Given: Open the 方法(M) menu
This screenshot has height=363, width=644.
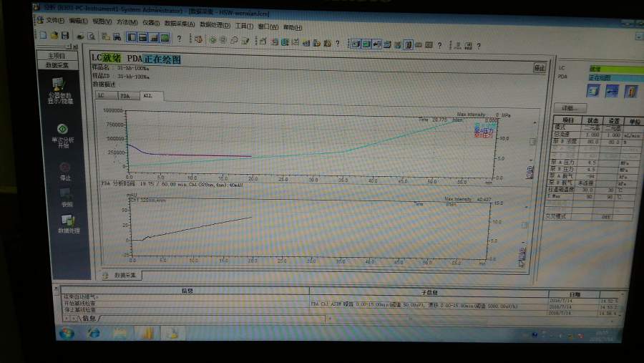Looking at the screenshot, I should coord(127,21).
